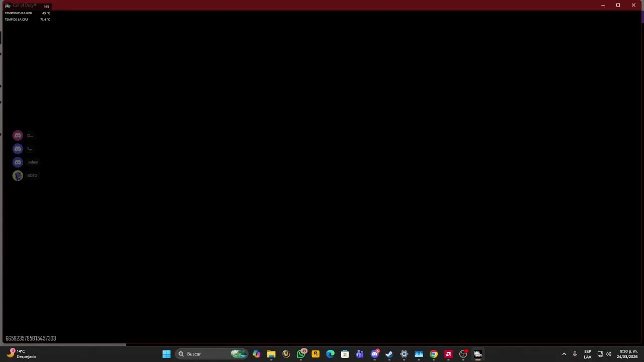Screen dimensions: 644x362
Task: Open the weather widget showing 14°C
Action: (21, 354)
